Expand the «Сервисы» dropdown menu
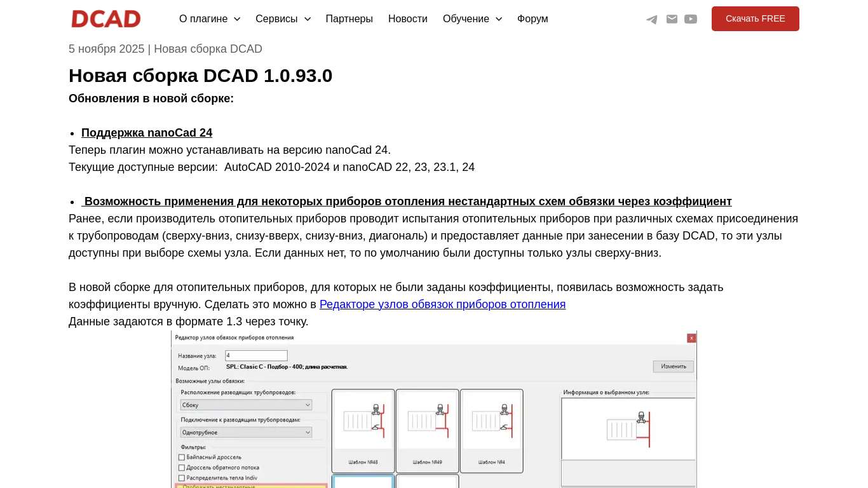The image size is (868, 488). tap(283, 19)
